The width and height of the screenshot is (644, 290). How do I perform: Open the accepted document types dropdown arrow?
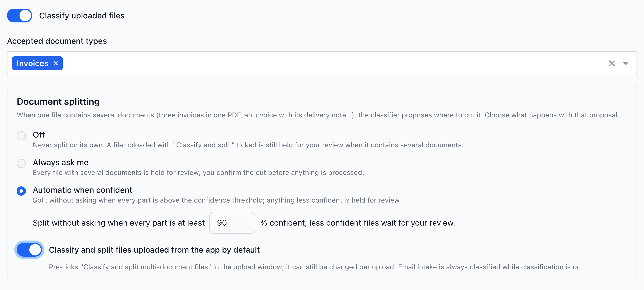coord(625,63)
